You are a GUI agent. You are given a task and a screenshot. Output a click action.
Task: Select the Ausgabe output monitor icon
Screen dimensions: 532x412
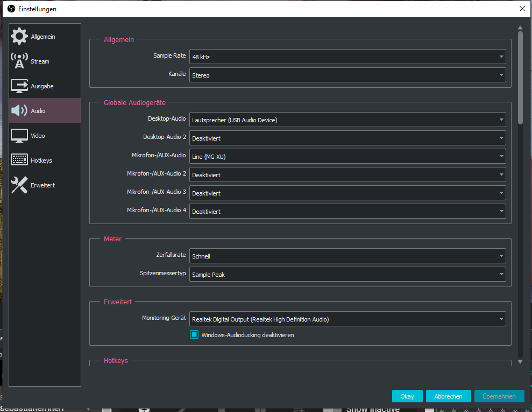tap(19, 86)
